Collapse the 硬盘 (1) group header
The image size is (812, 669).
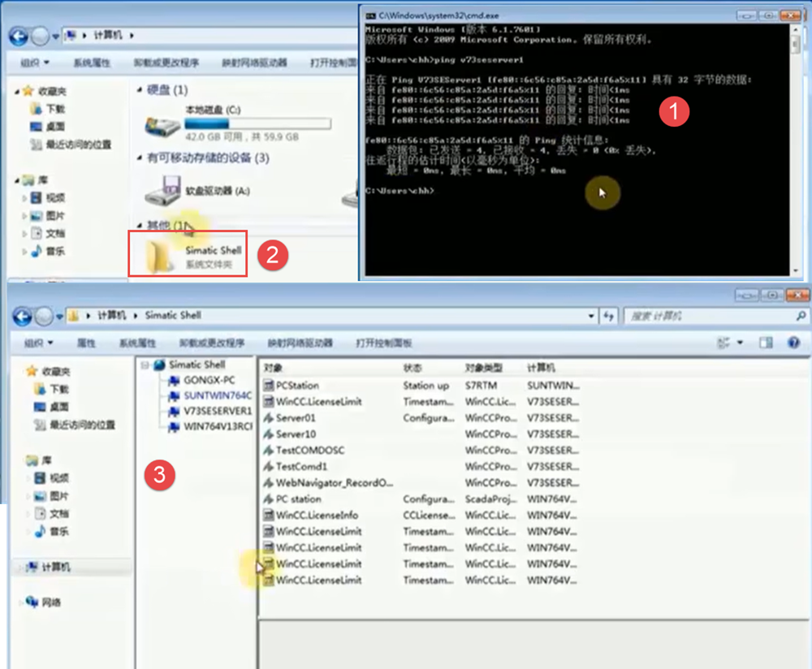click(140, 90)
